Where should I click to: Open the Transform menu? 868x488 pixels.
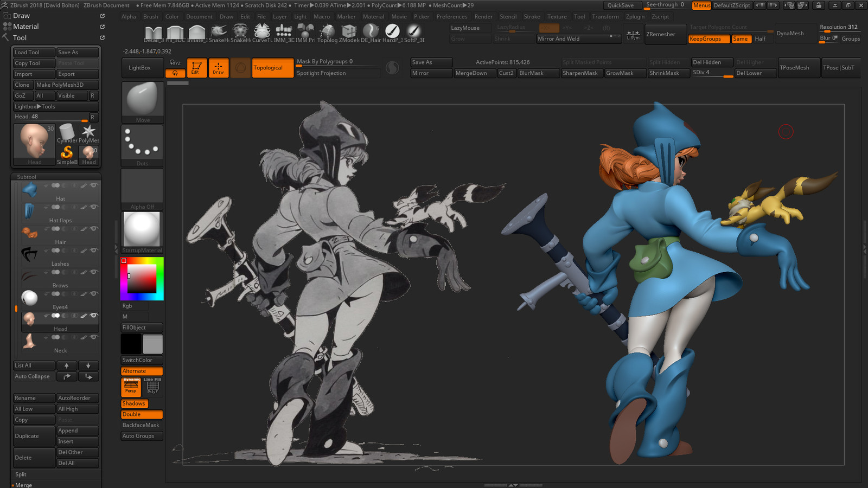pos(605,17)
